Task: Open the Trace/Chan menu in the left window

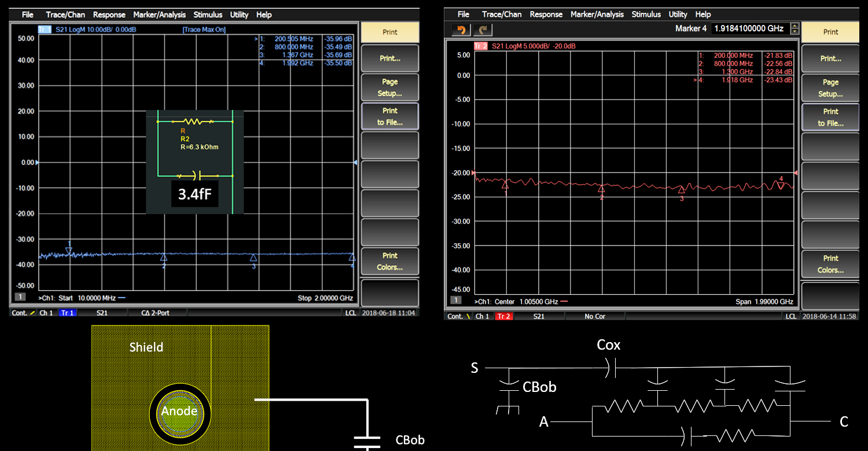Action: [x=66, y=14]
